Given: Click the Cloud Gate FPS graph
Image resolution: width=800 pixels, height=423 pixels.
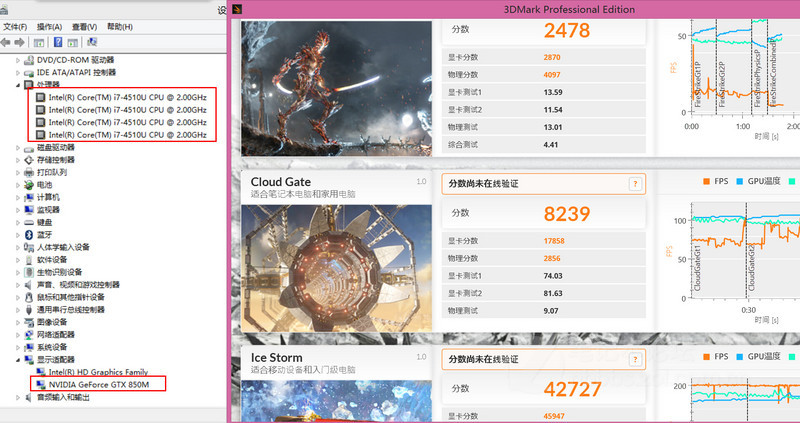Looking at the screenshot, I should click(x=745, y=250).
